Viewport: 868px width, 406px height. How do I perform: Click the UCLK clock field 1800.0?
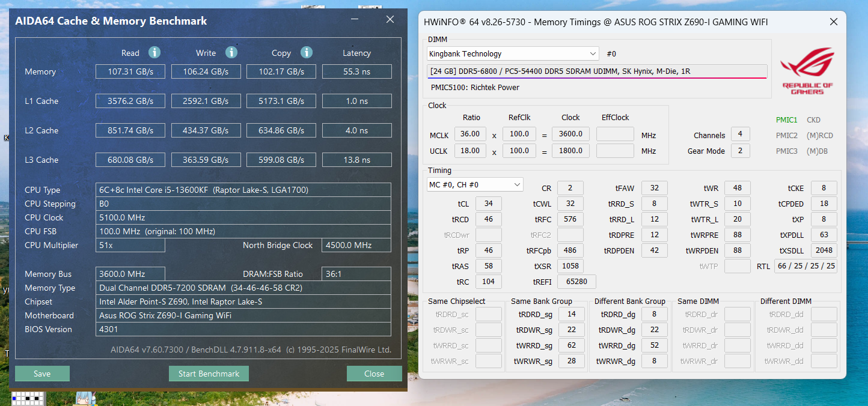pyautogui.click(x=570, y=151)
